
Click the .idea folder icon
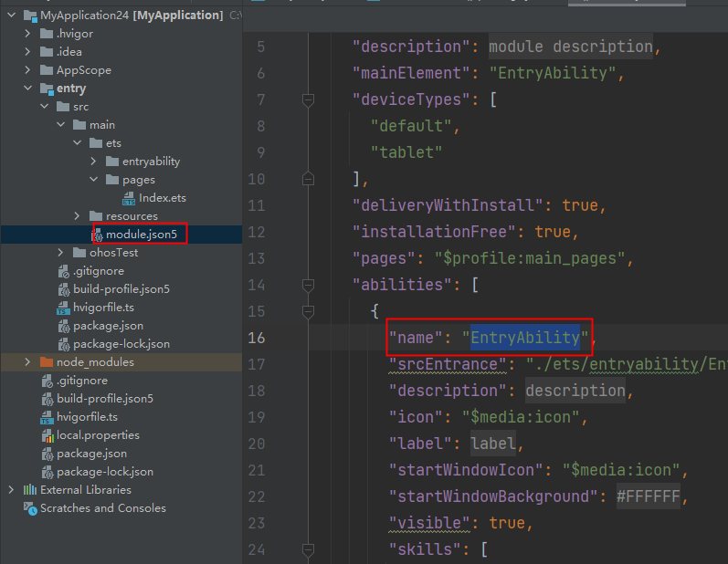47,51
